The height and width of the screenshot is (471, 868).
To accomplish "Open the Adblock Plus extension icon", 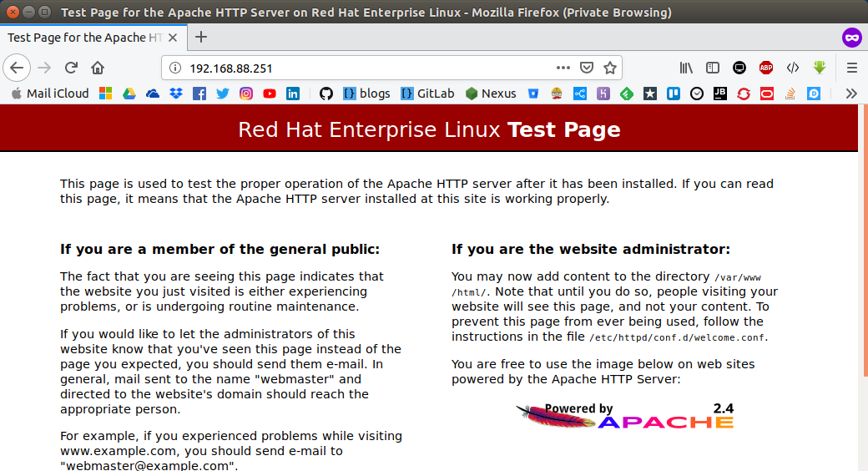I will tap(766, 68).
